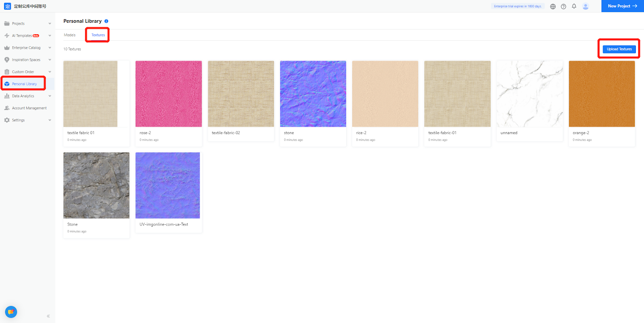644x323 pixels.
Task: Expand the Settings section chevron
Action: click(x=50, y=120)
